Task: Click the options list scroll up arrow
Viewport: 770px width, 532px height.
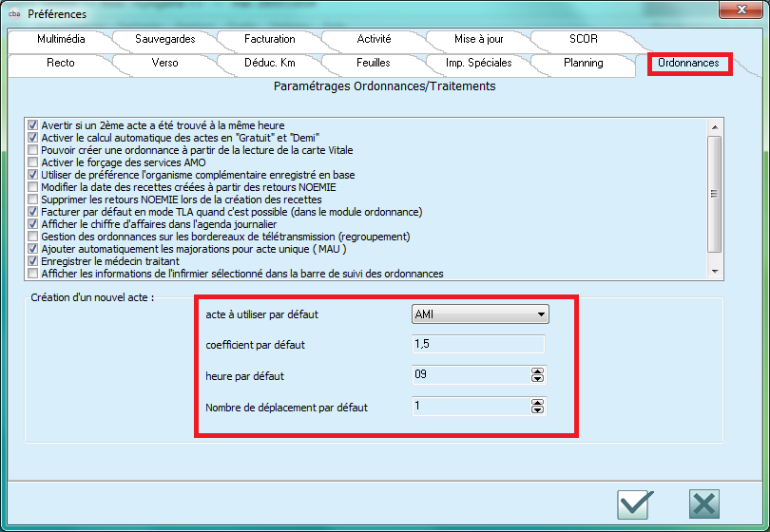Action: tap(715, 127)
